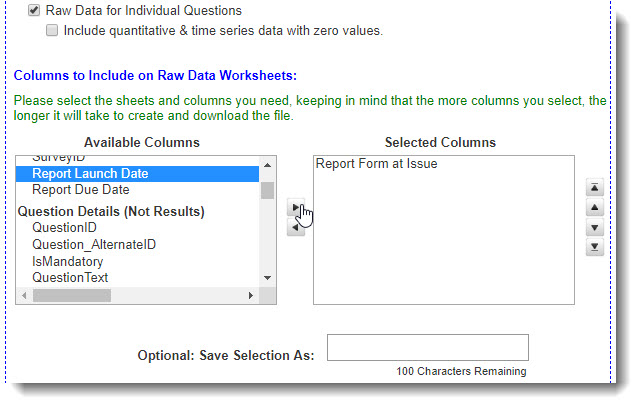
Task: Select Report Due Date in Available Columns
Action: pos(80,190)
